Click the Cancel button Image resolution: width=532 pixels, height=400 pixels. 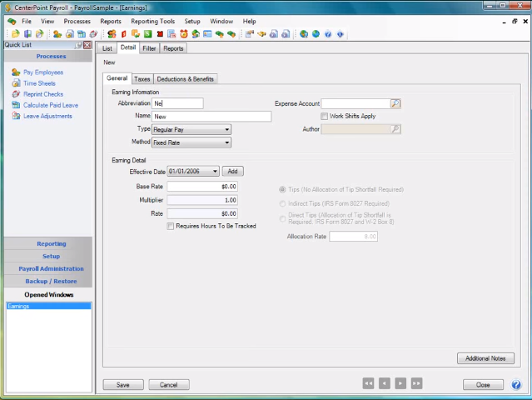pos(169,385)
